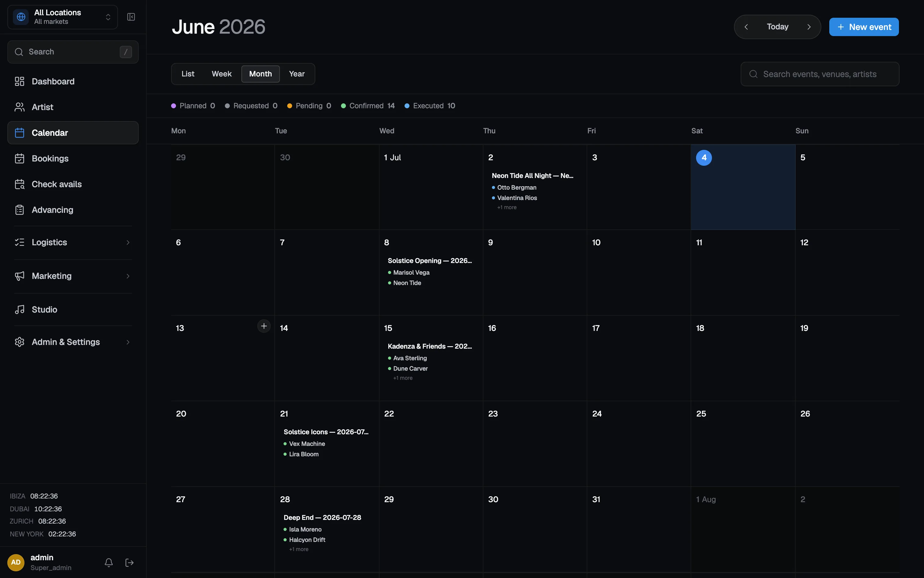Image resolution: width=924 pixels, height=578 pixels.
Task: Switch to List view tab
Action: [188, 74]
